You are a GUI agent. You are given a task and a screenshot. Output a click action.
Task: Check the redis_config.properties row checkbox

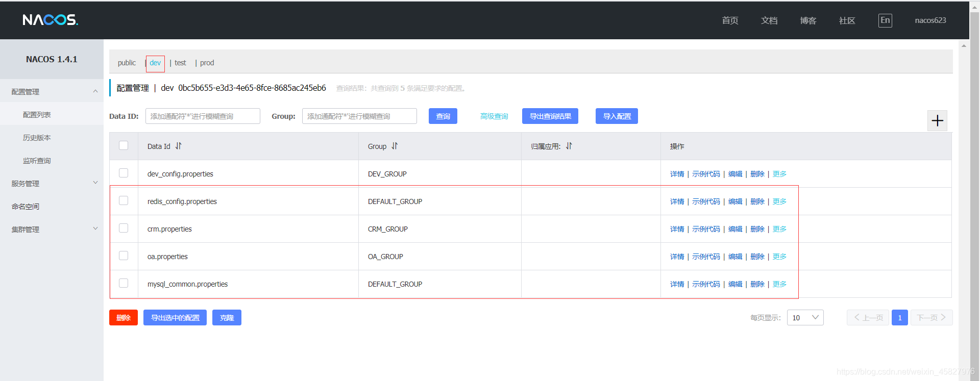124,200
